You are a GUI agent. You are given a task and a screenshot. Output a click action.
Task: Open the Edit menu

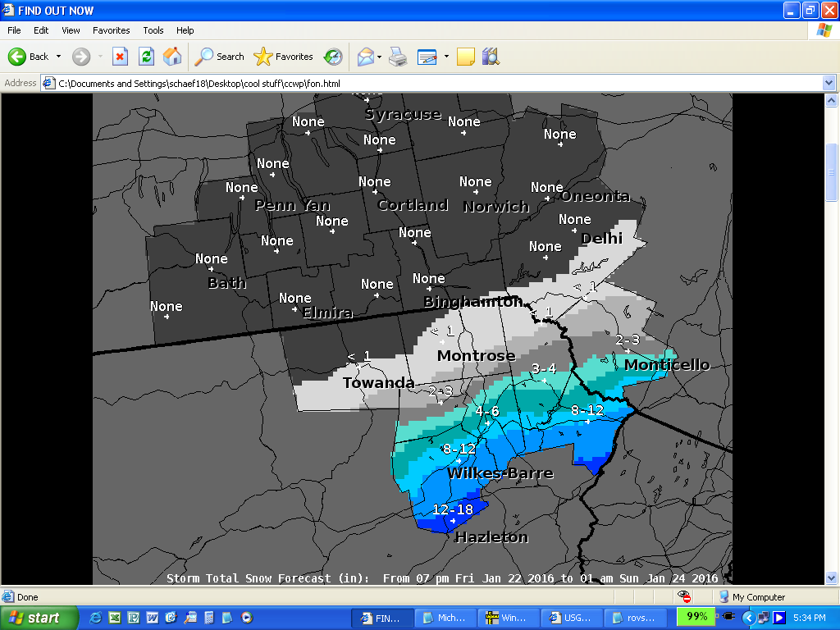[x=41, y=30]
